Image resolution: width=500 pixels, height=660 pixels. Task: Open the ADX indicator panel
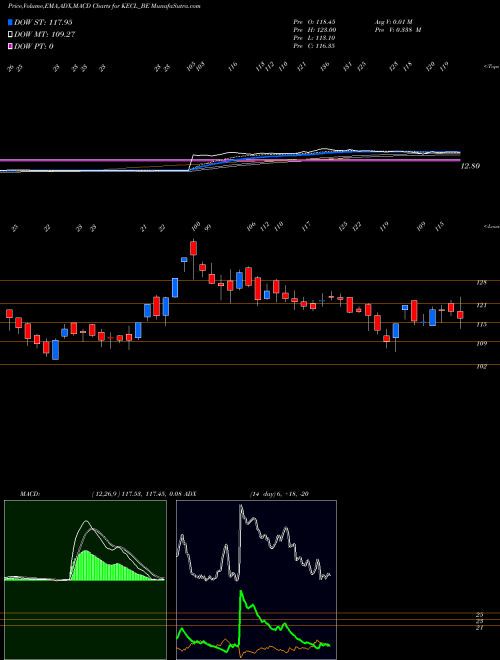(256, 580)
